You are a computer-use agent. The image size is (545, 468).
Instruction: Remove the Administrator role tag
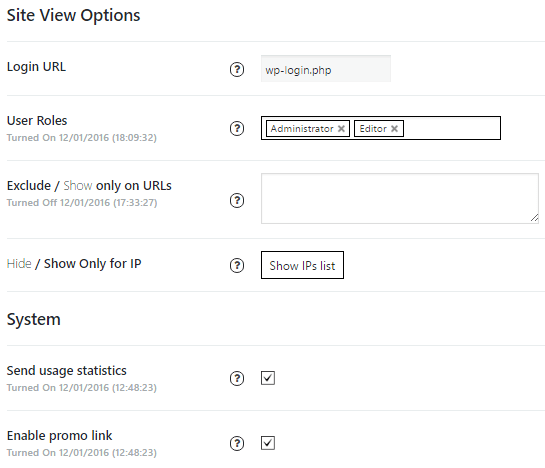coord(341,129)
